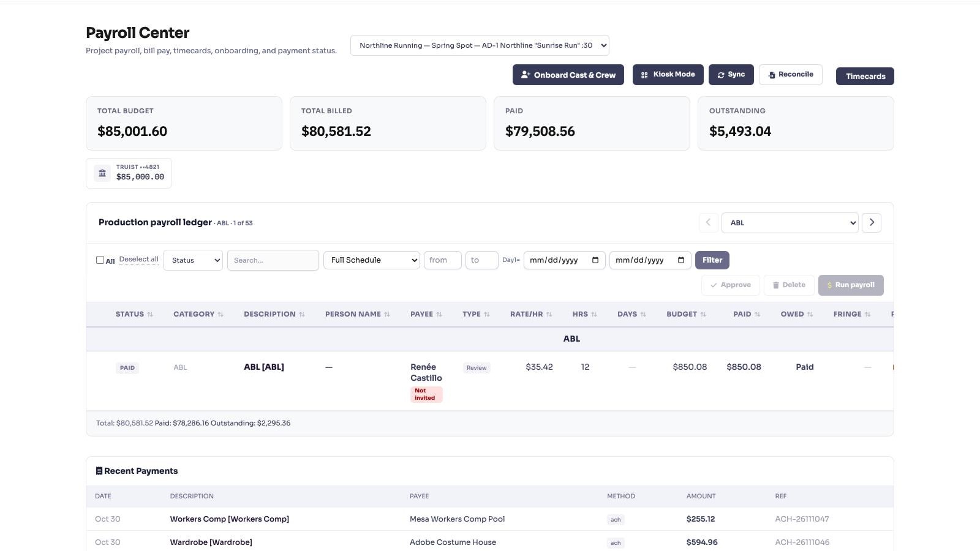Image resolution: width=980 pixels, height=551 pixels.
Task: Sort by TYPE column arrows
Action: point(487,315)
